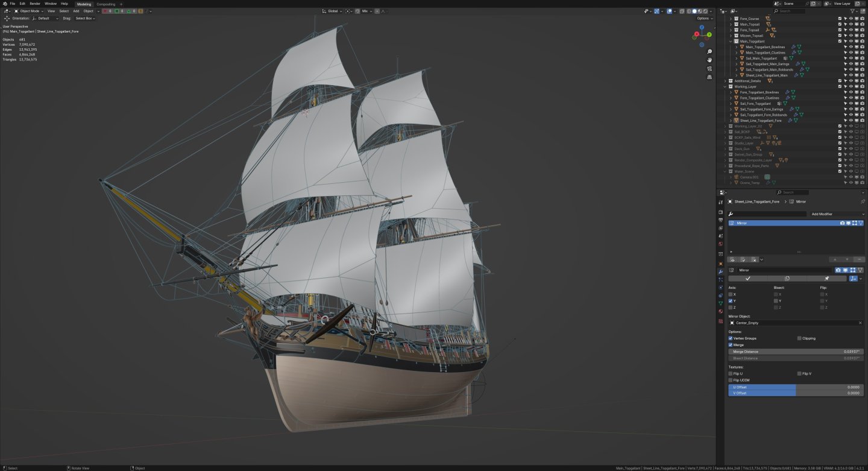
Task: Toggle exclude checkbox for Fore_Course collection
Action: pos(840,19)
